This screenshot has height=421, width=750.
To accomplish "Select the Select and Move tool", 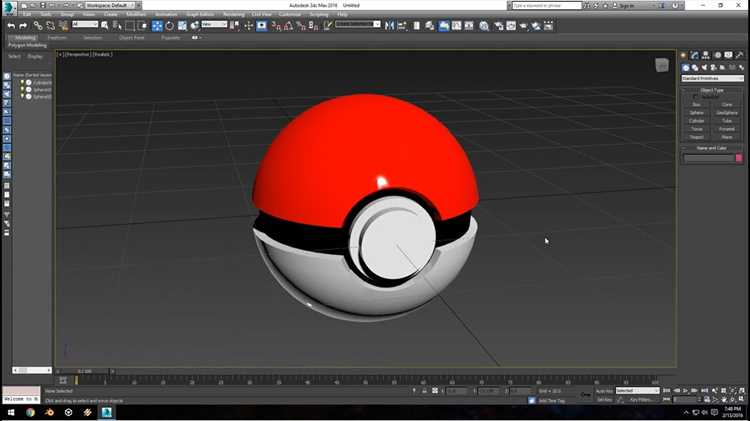I will (157, 26).
